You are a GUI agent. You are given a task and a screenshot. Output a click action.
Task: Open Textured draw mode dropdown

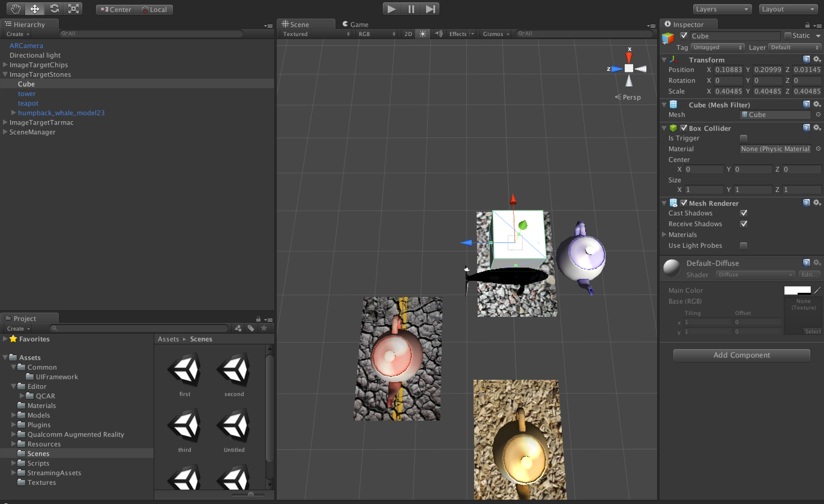click(316, 34)
